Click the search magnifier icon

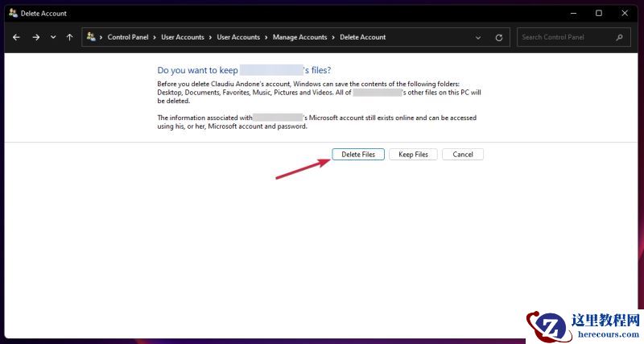[619, 37]
